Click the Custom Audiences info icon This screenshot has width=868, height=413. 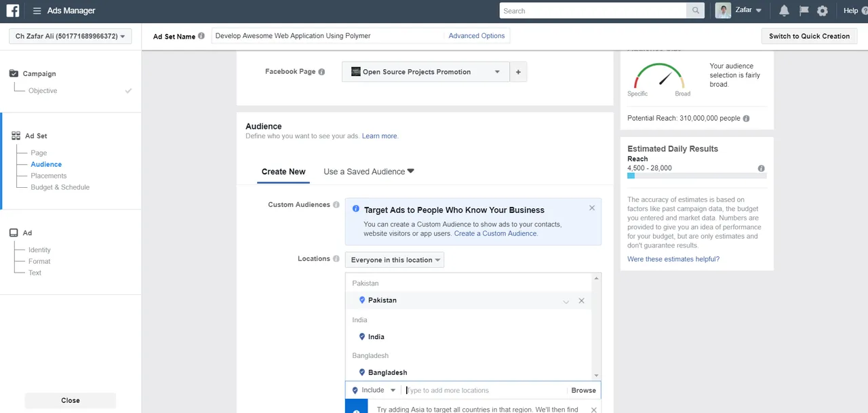[x=336, y=205]
